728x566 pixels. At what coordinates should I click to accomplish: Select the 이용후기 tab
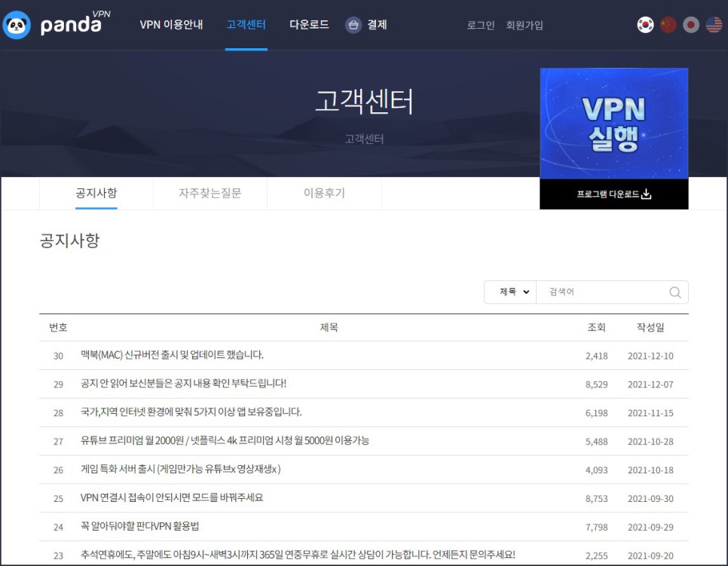point(324,193)
